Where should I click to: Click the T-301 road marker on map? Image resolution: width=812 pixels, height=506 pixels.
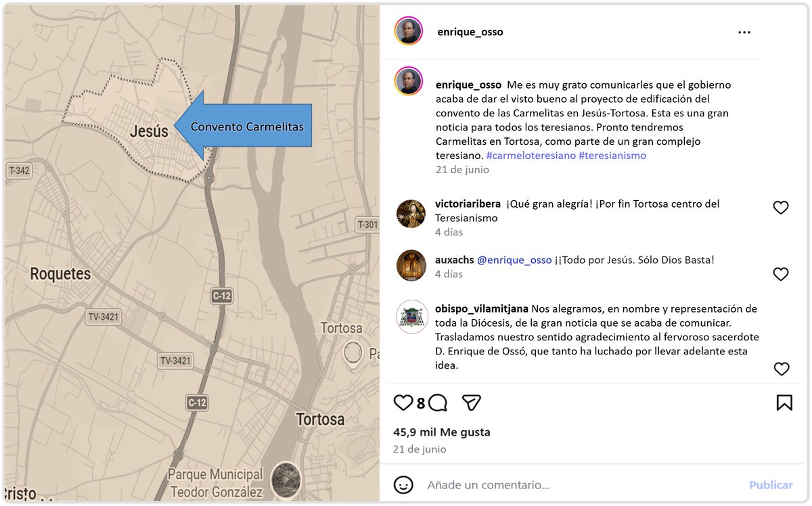coord(367,225)
